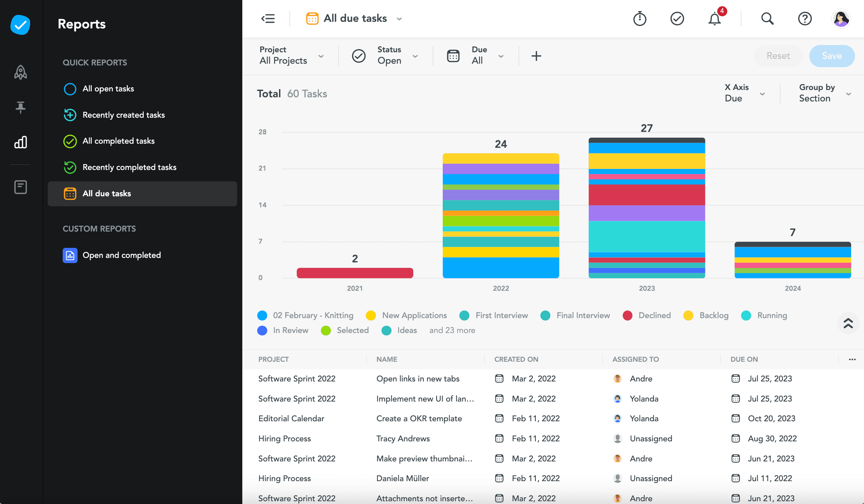Open the notifications bell

pos(714,19)
